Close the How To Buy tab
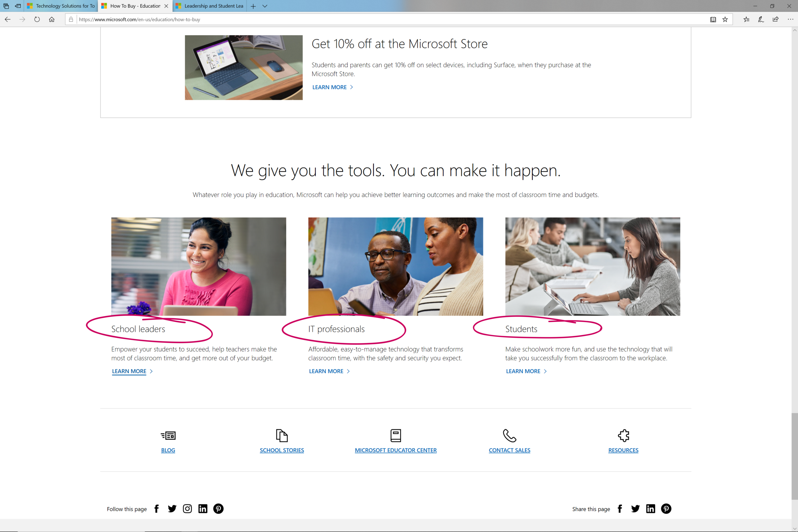Viewport: 798px width, 532px height. tap(166, 6)
